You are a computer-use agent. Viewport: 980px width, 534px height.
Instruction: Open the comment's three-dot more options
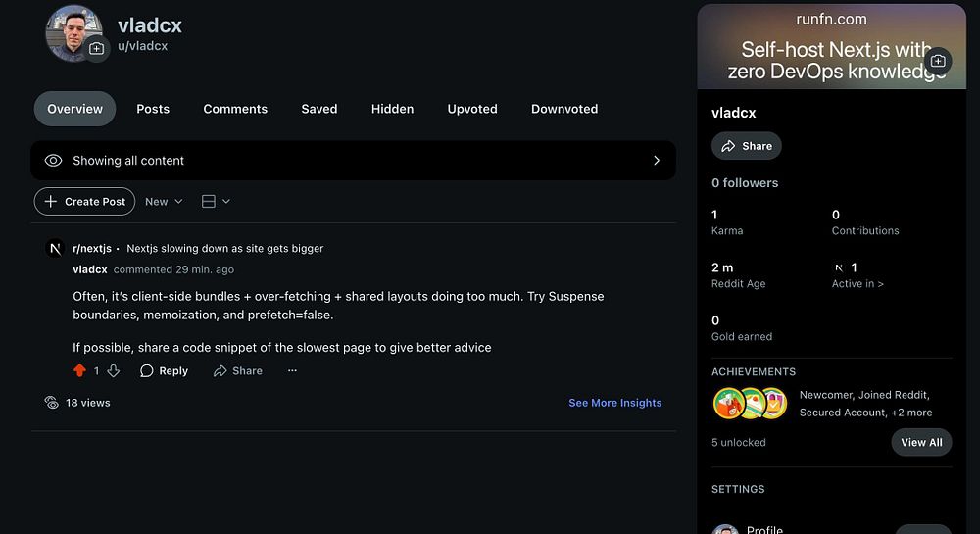pyautogui.click(x=292, y=371)
